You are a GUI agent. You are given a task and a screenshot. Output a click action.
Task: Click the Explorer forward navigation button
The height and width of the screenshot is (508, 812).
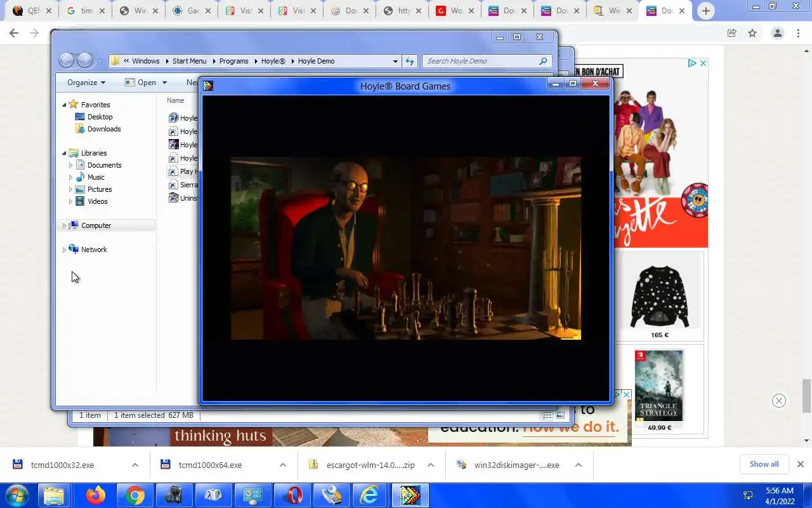click(x=84, y=60)
